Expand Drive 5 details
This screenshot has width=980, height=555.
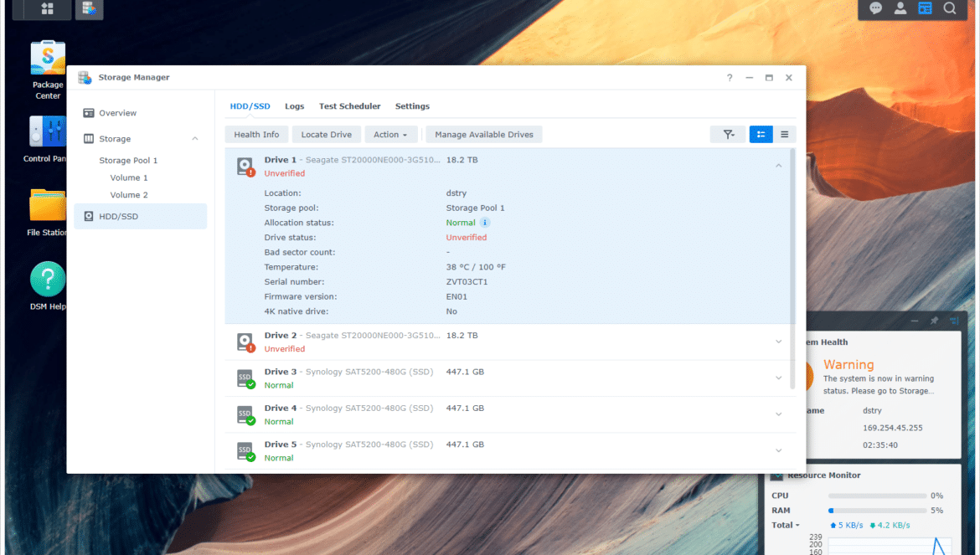(x=778, y=450)
